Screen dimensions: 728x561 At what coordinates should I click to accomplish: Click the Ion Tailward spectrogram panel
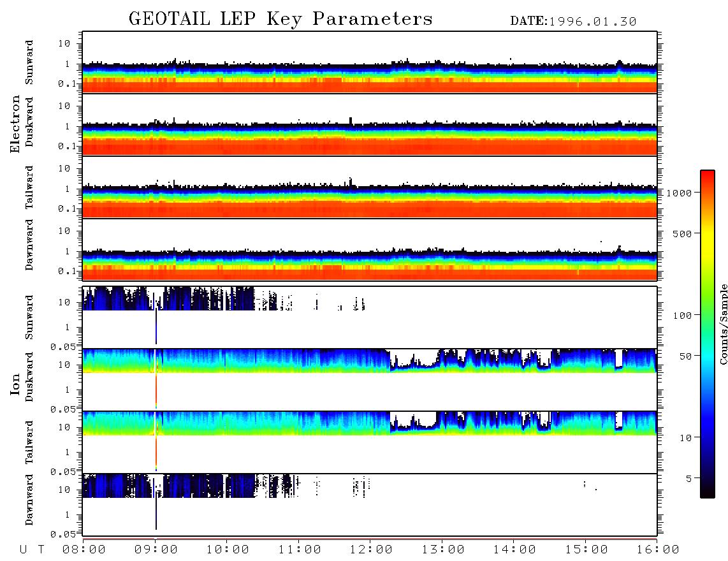[370, 442]
